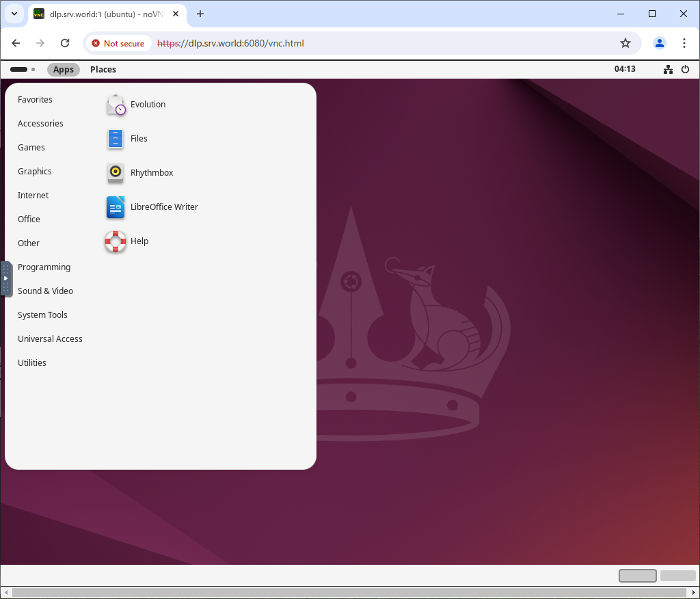Select the Office category
Viewport: 700px width, 599px height.
[29, 219]
